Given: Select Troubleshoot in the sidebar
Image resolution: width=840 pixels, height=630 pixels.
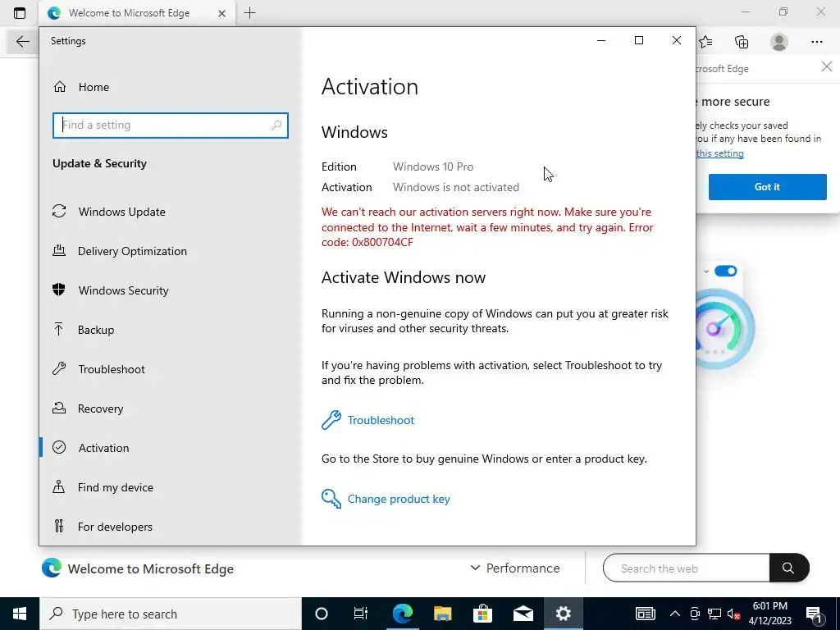Looking at the screenshot, I should point(112,369).
